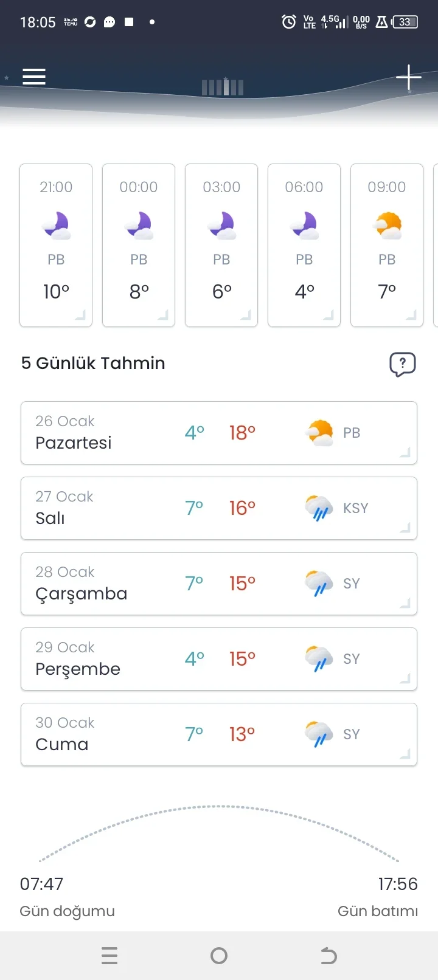Tap the sunrise time 07:47
This screenshot has height=980, width=438.
pos(41,884)
